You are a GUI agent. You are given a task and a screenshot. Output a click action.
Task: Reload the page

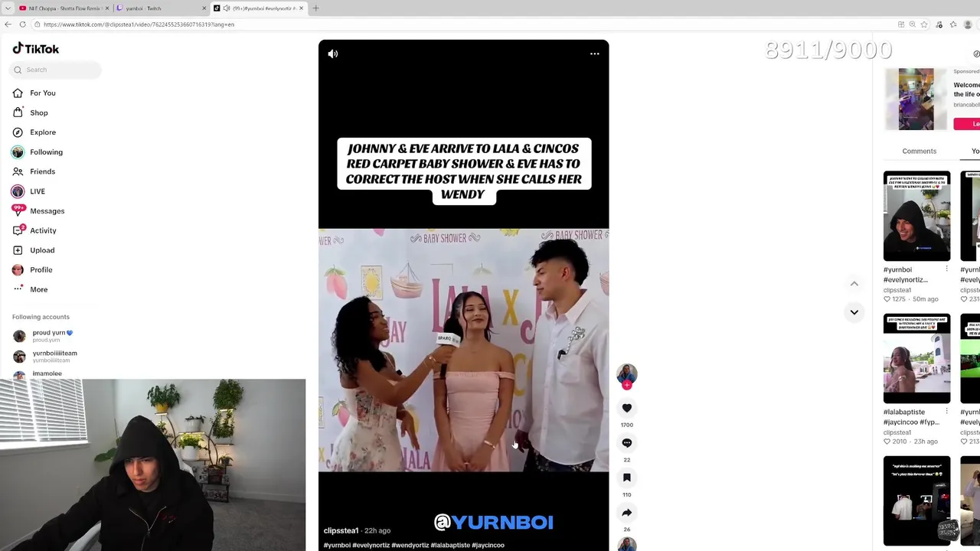click(22, 24)
